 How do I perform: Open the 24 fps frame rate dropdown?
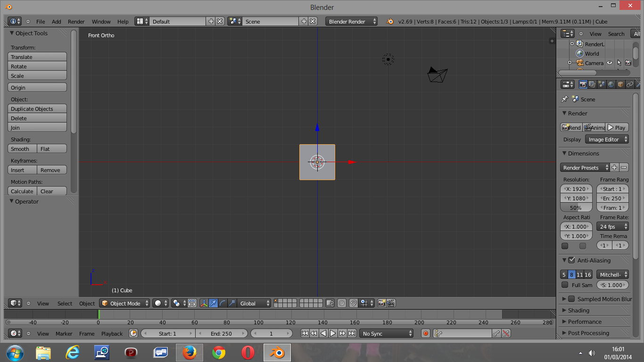click(612, 226)
